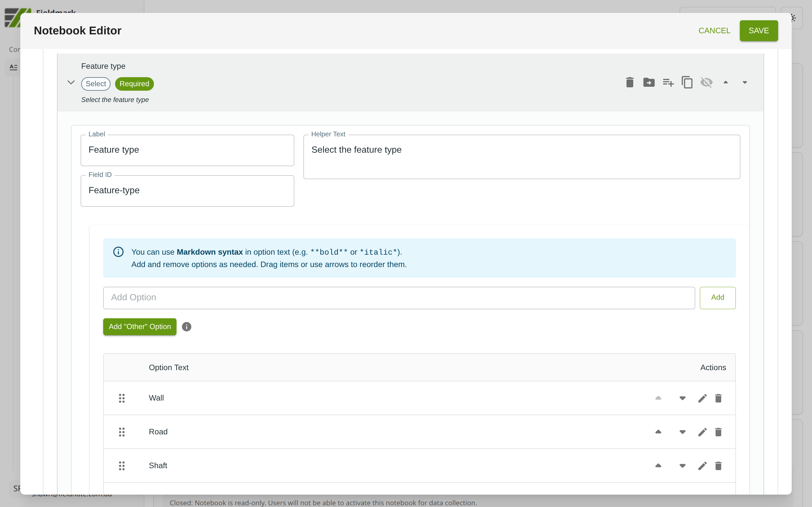Delete the Road option
The image size is (812, 507).
pos(718,432)
